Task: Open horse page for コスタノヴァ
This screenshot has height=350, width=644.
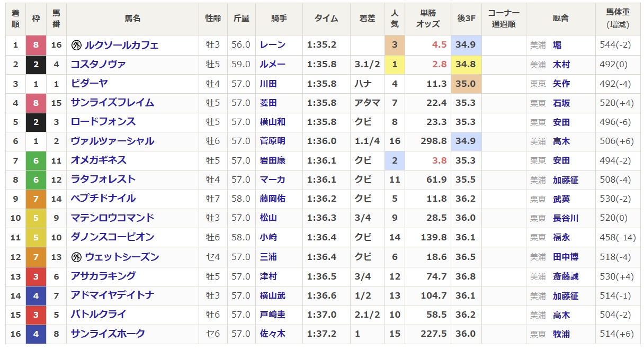Action: pos(98,64)
